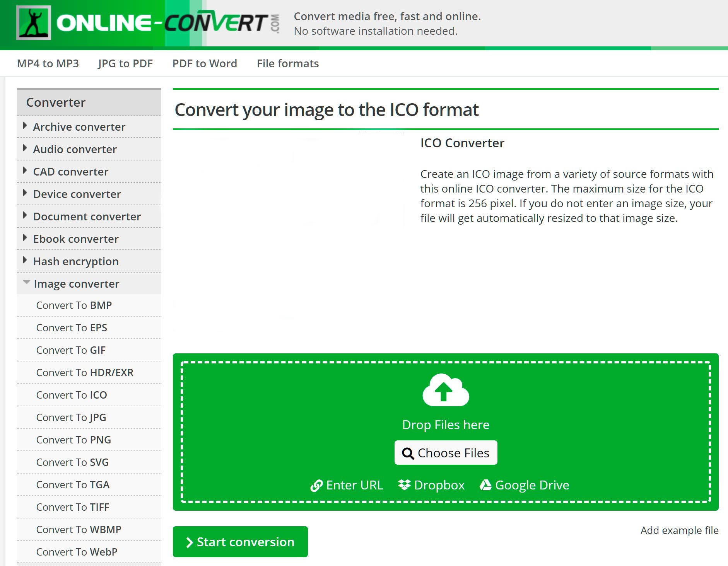Click the Add example file link
Image resolution: width=728 pixels, height=566 pixels.
679,530
